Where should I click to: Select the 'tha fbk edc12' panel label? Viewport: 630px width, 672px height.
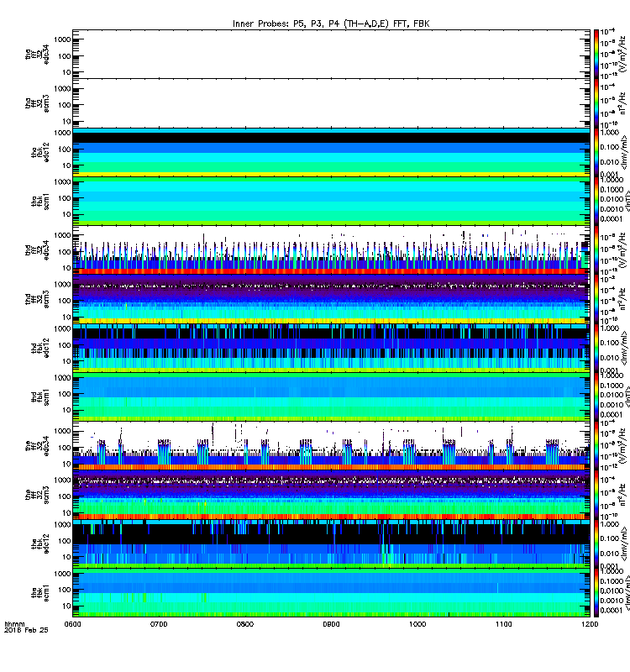40,152
